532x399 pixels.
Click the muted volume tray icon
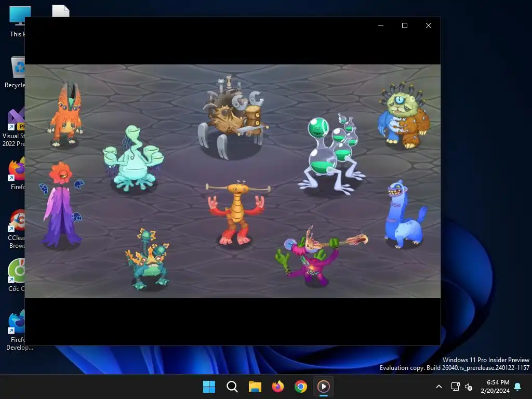click(x=469, y=387)
